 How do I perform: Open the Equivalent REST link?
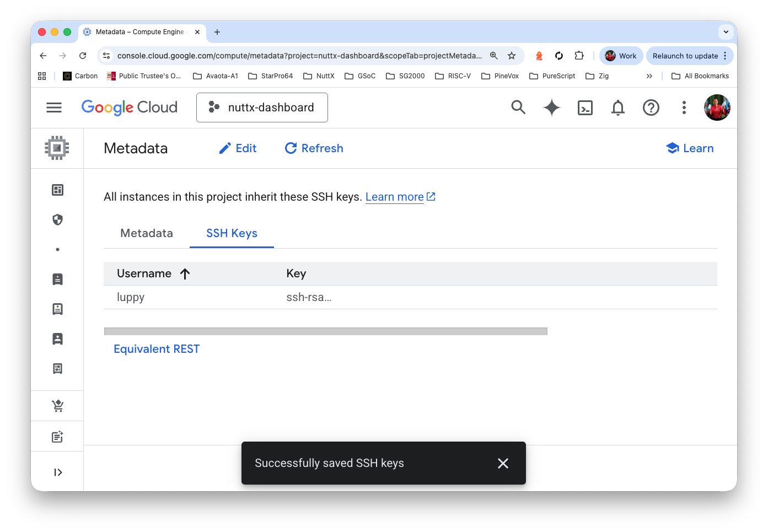pyautogui.click(x=157, y=348)
